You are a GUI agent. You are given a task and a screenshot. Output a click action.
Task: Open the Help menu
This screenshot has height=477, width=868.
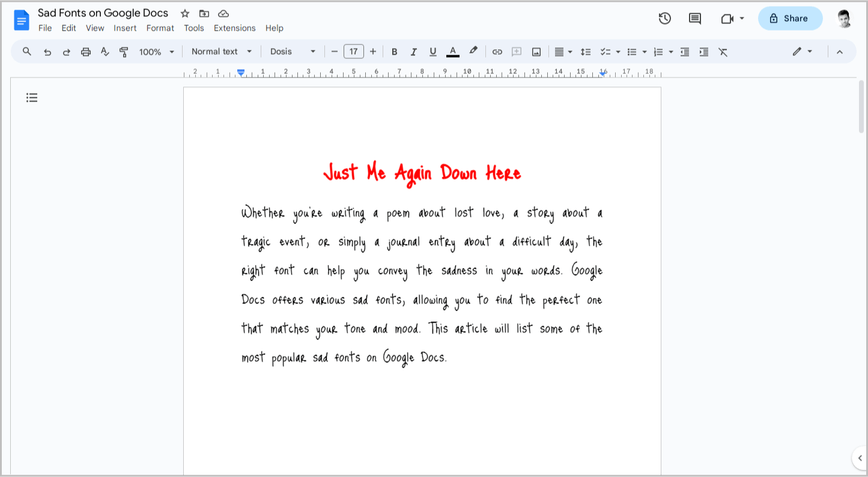[x=275, y=28]
